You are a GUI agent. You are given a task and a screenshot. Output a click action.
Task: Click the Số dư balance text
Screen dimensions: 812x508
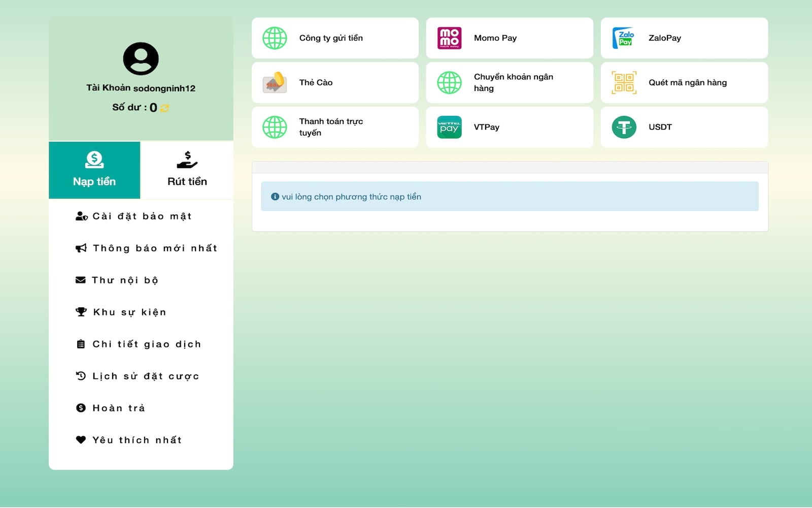pyautogui.click(x=134, y=108)
